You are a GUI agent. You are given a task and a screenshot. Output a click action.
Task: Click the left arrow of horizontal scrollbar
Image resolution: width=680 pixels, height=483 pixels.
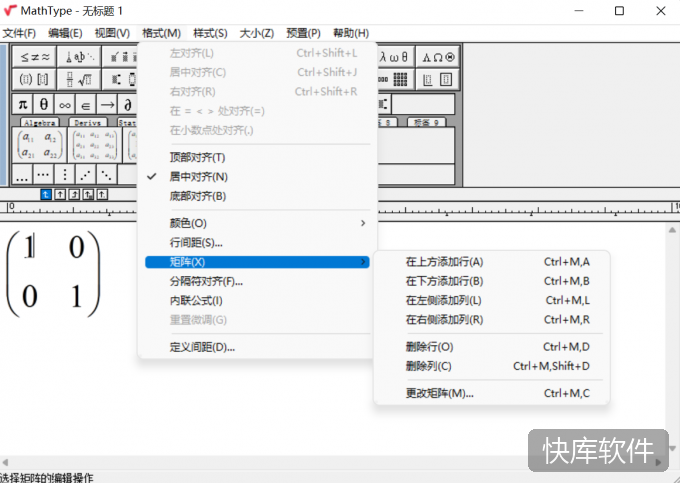pyautogui.click(x=5, y=463)
